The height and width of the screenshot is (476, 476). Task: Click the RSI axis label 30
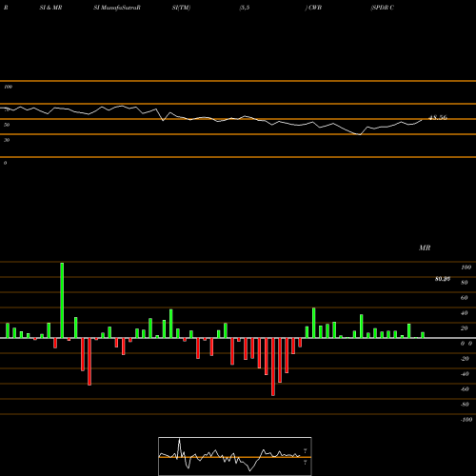[x=7, y=140]
